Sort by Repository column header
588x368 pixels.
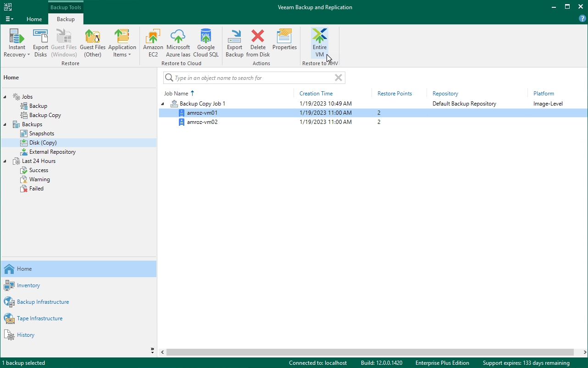click(445, 94)
